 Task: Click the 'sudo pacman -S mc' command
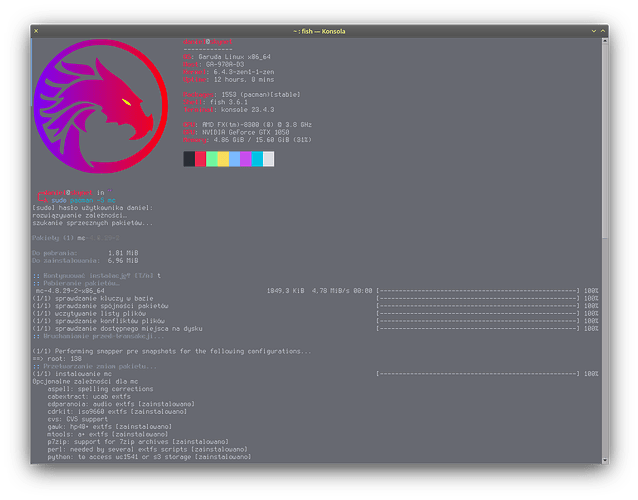click(83, 200)
